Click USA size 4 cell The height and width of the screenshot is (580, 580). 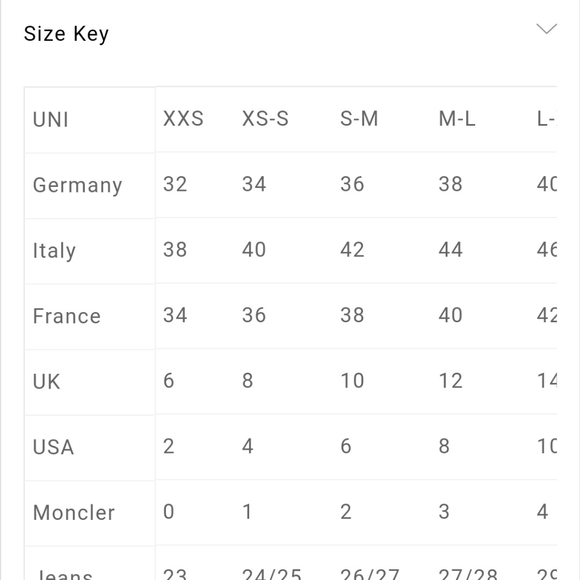click(247, 446)
